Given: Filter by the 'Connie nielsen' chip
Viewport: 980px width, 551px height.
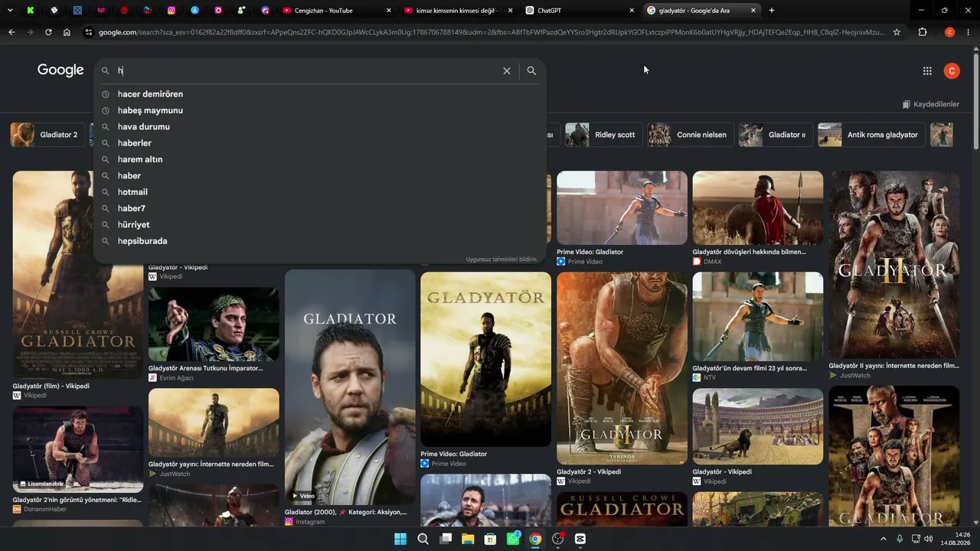Looking at the screenshot, I should pos(691,135).
